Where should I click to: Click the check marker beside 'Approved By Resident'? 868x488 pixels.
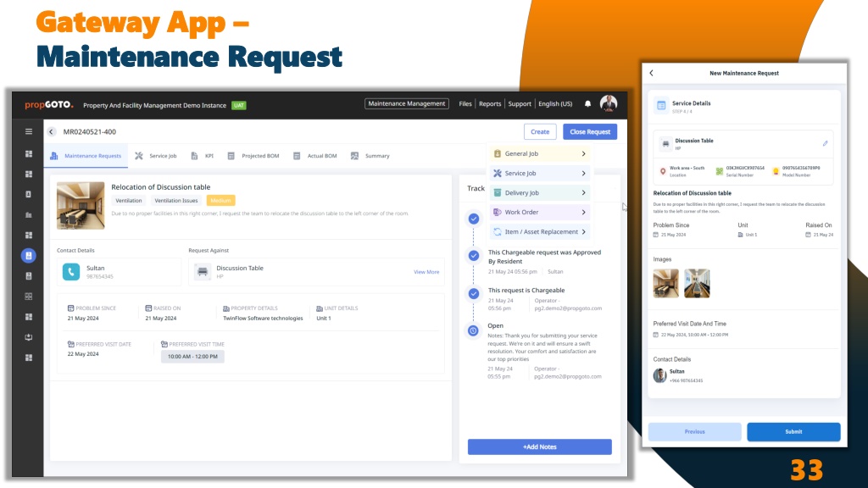click(473, 256)
